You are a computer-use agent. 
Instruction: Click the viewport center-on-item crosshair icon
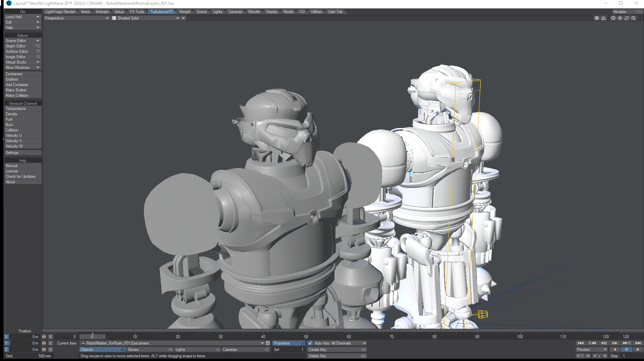[613, 18]
